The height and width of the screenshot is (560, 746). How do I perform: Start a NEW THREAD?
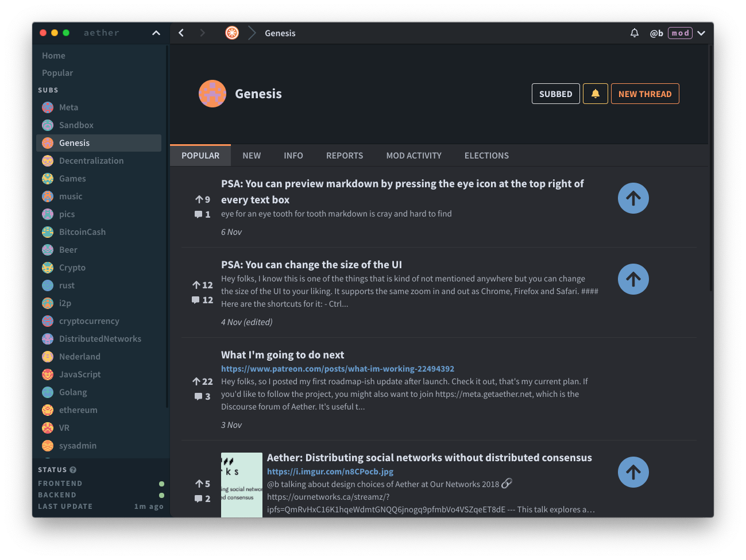(x=645, y=94)
